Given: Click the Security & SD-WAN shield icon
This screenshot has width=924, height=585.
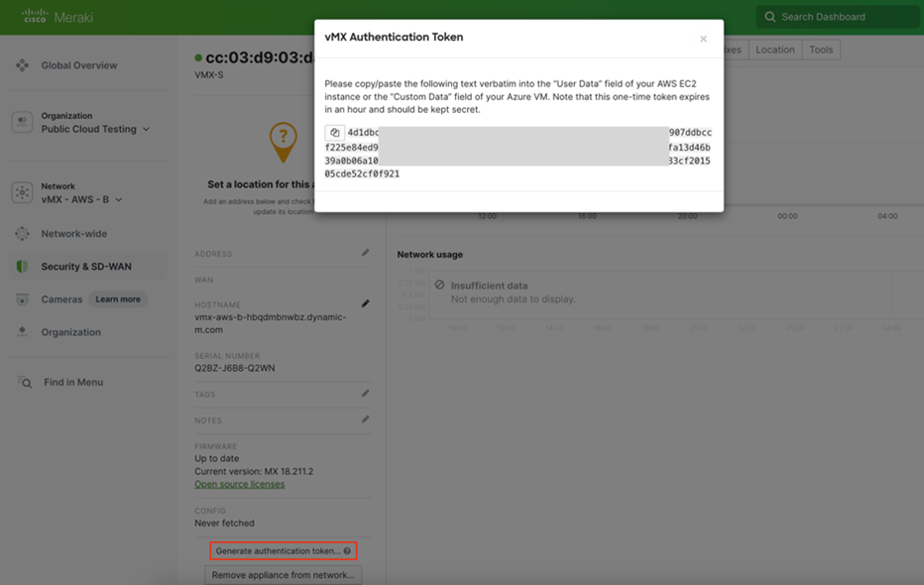Looking at the screenshot, I should 22,267.
